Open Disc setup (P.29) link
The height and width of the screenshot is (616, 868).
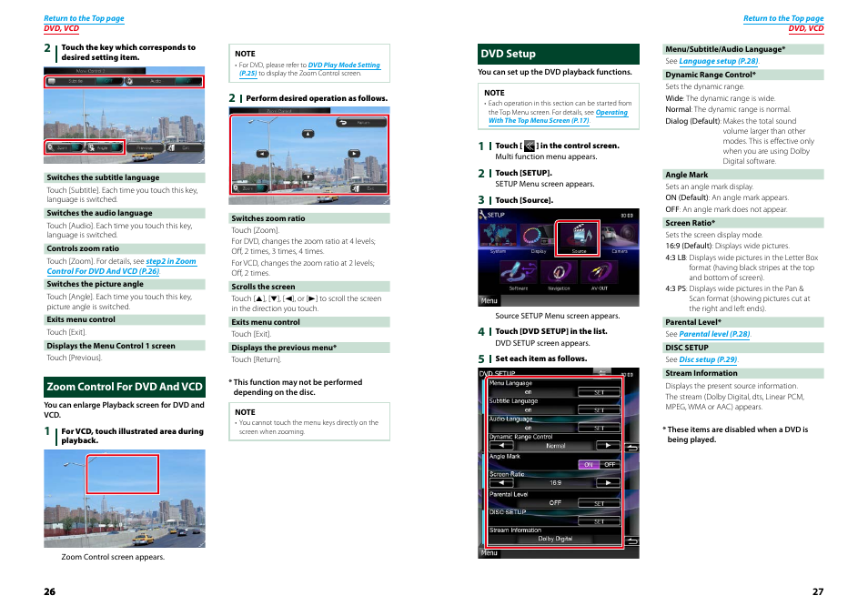[x=708, y=359]
